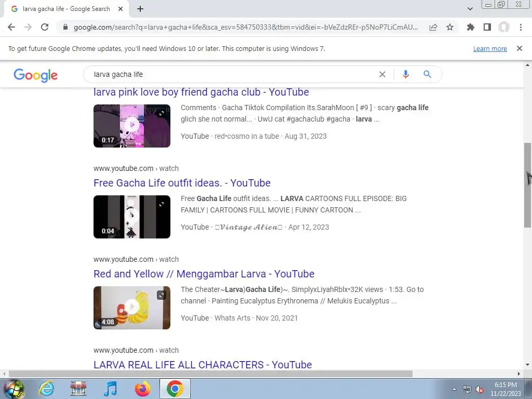Dismiss the Chrome update notification bar
Viewport: 532px width, 399px height.
519,48
